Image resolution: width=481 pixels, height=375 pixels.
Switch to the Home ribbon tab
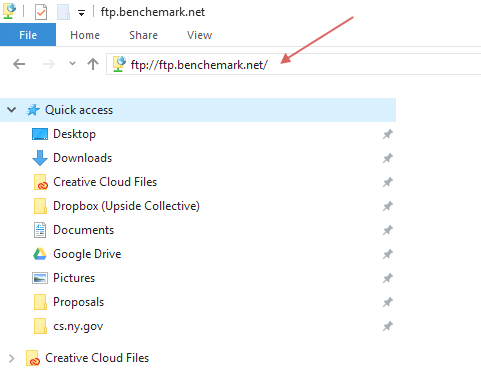coord(85,35)
